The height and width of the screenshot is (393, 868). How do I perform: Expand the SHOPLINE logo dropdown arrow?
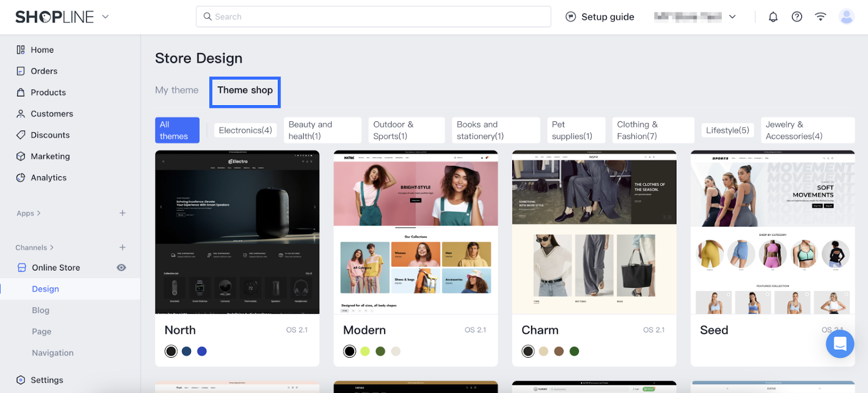(105, 17)
